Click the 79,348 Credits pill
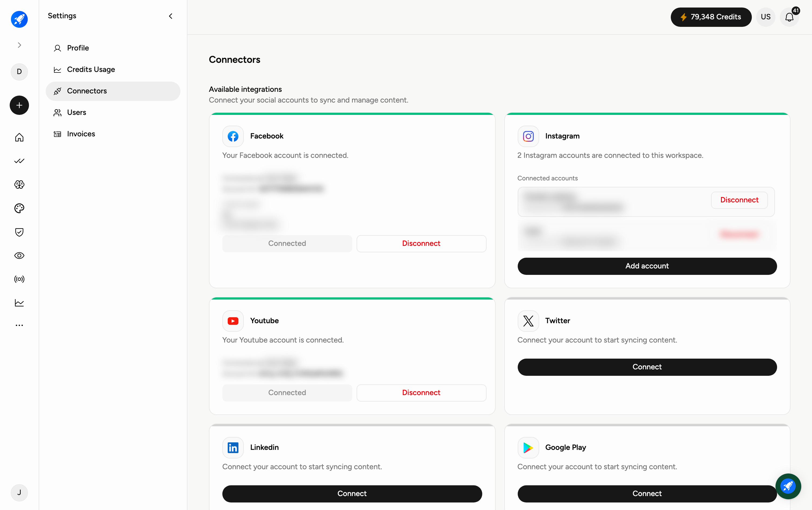This screenshot has height=510, width=812. [711, 17]
